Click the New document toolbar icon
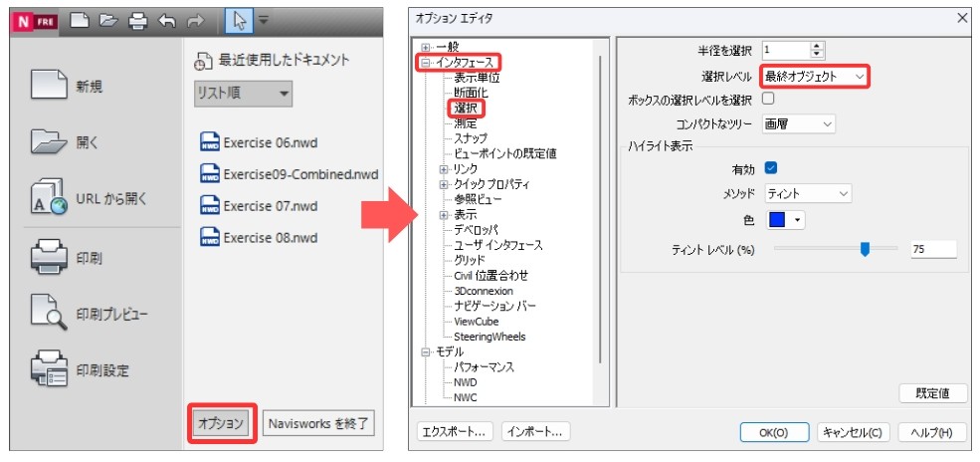The image size is (980, 462). 79,21
